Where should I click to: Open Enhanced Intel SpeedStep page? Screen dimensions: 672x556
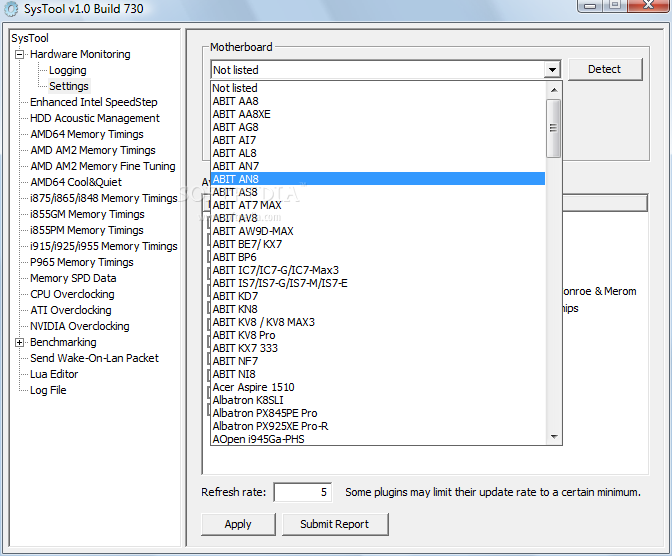pos(94,102)
